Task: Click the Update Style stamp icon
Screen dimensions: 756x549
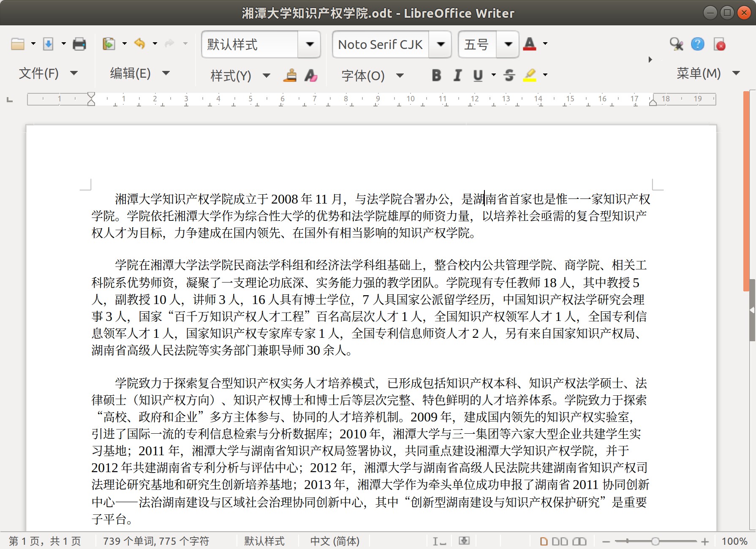Action: tap(290, 76)
